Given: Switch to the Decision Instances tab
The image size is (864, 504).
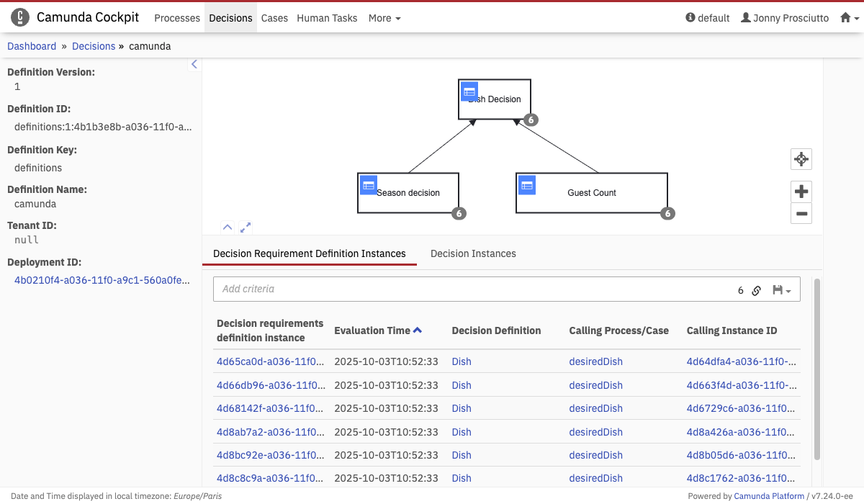Looking at the screenshot, I should (473, 253).
